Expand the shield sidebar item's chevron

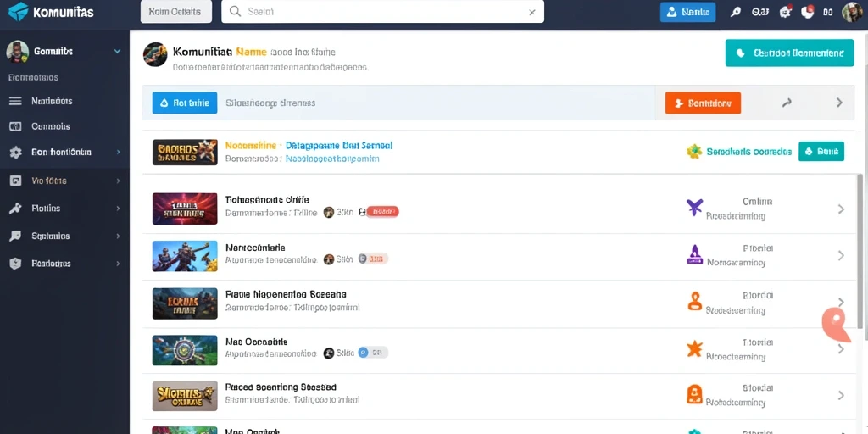[118, 264]
